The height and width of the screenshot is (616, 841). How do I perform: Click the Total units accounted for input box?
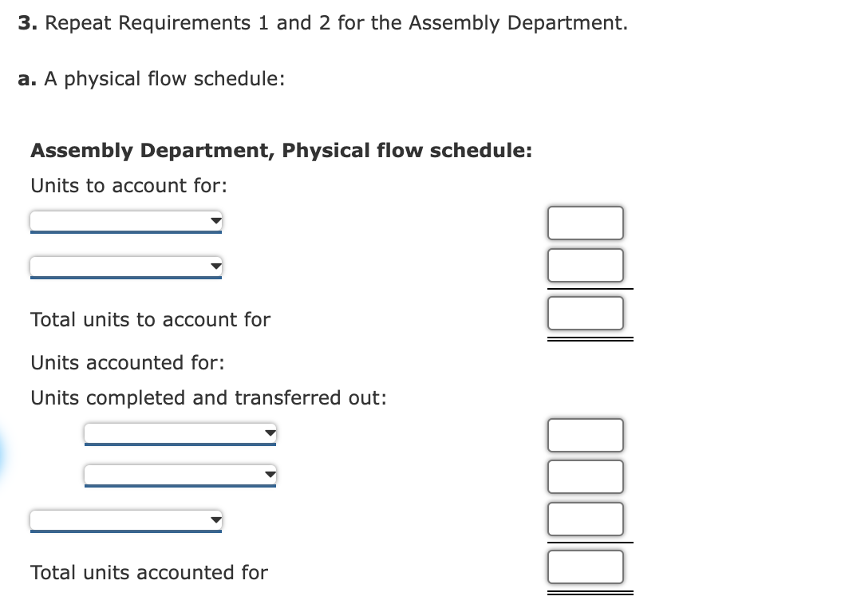(x=585, y=567)
